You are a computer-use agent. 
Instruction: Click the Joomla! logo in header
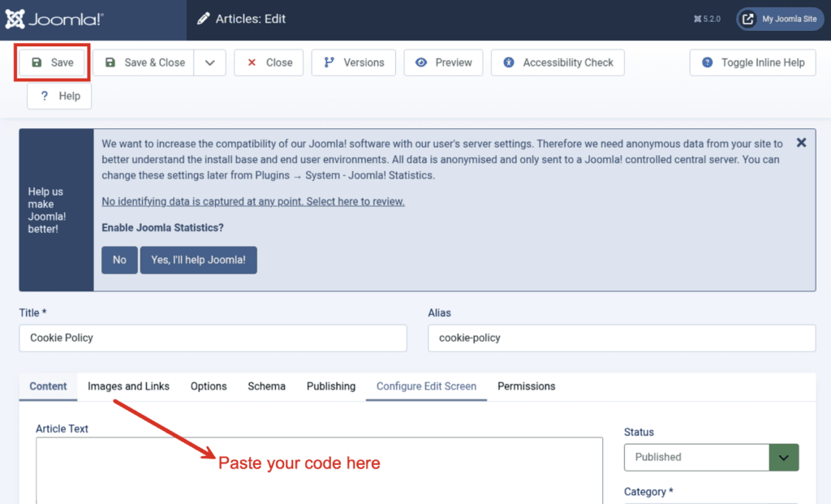tap(54, 19)
